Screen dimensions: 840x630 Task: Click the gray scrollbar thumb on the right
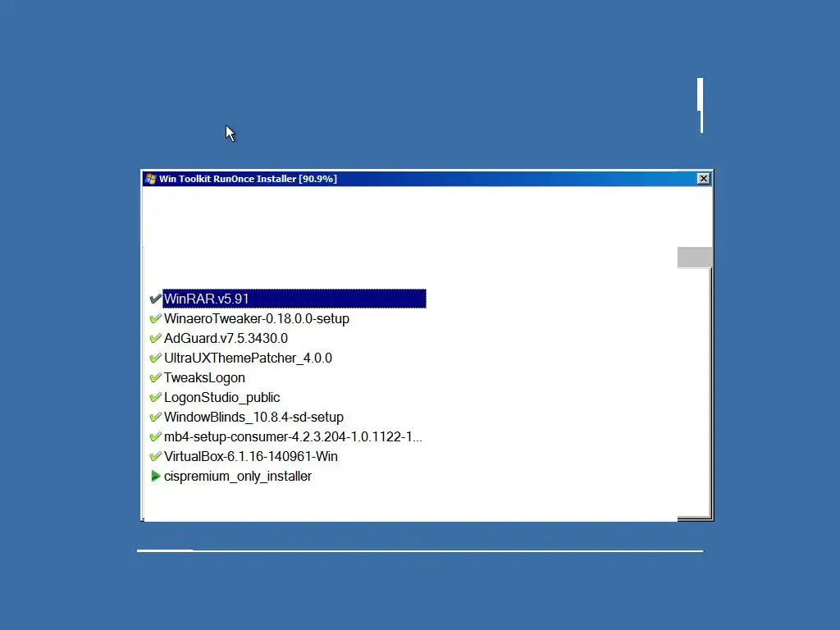click(695, 257)
